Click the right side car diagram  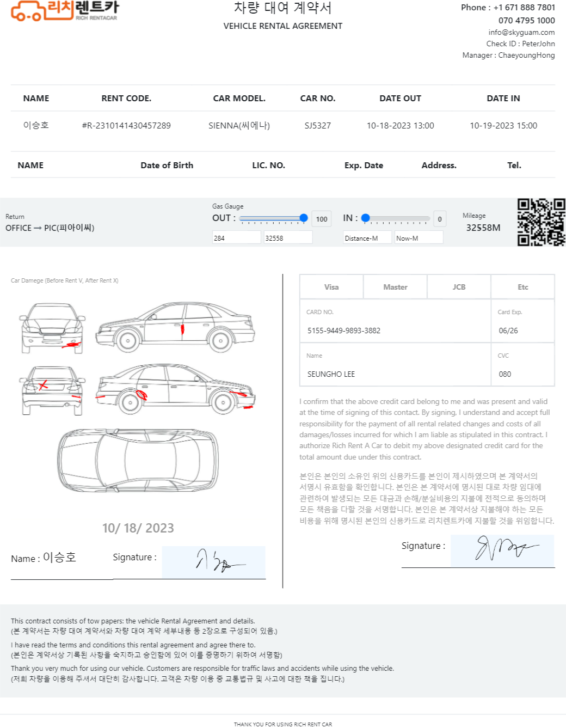175,327
